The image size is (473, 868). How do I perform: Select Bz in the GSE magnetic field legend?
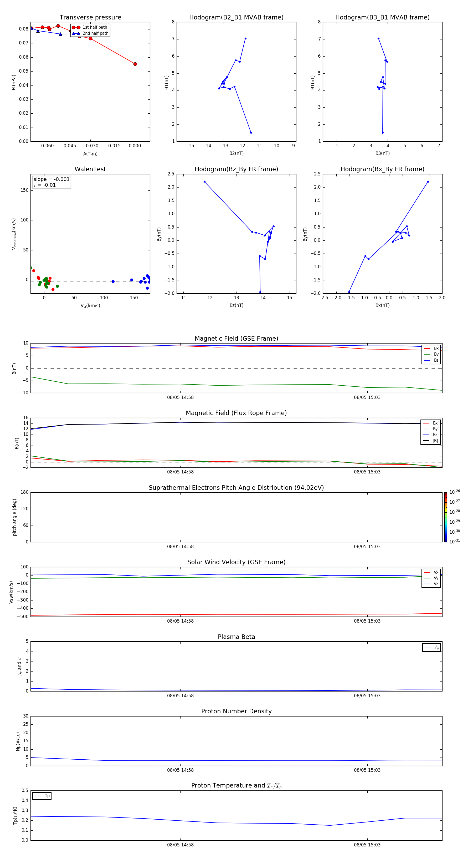pyautogui.click(x=431, y=360)
